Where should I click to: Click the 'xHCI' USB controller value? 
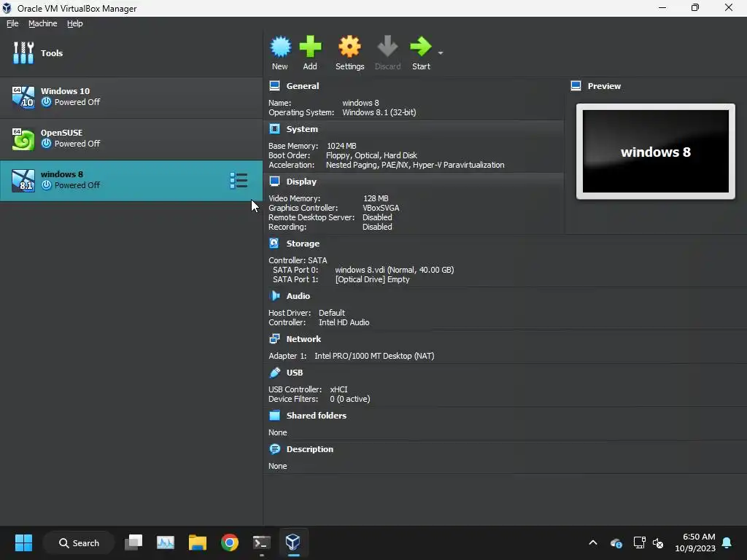[x=338, y=389]
